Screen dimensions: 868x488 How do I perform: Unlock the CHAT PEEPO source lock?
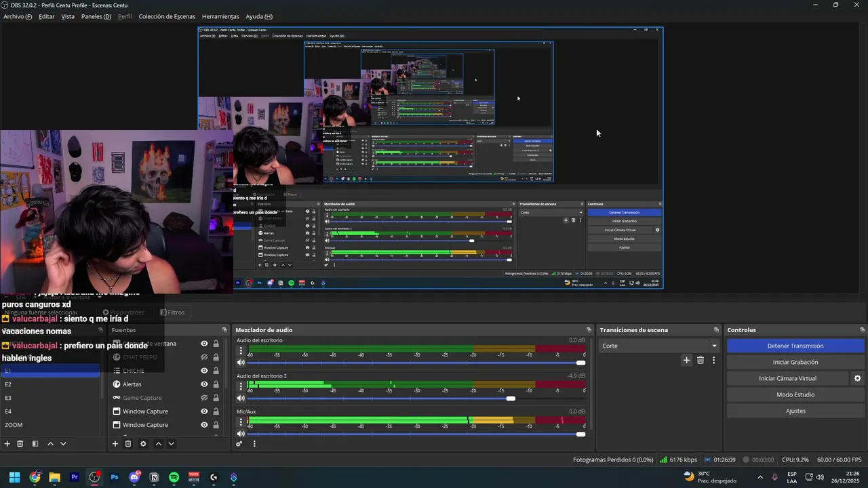click(x=216, y=357)
